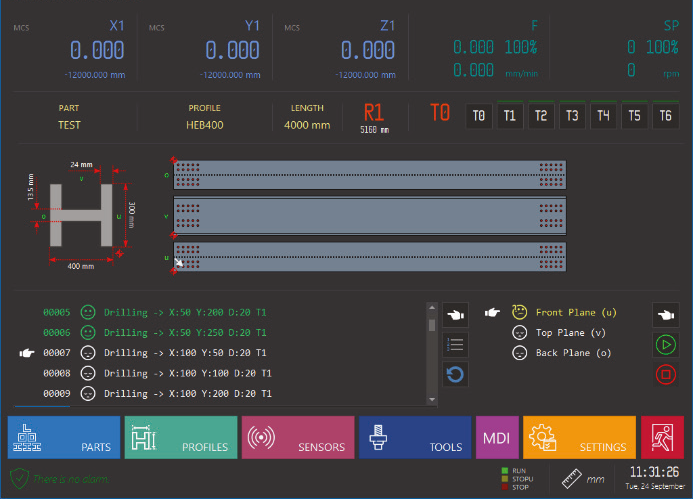
Task: Click the green Run play button
Action: (667, 345)
